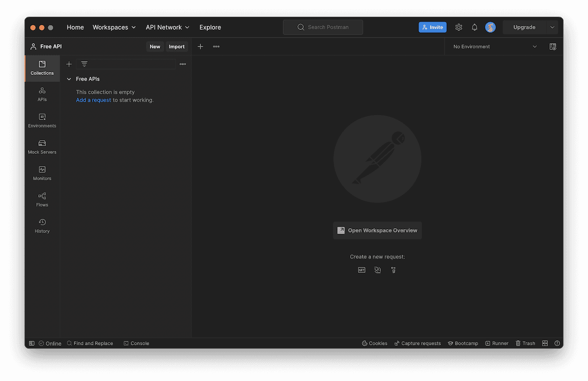
Task: Click the Online status indicator
Action: click(50, 343)
